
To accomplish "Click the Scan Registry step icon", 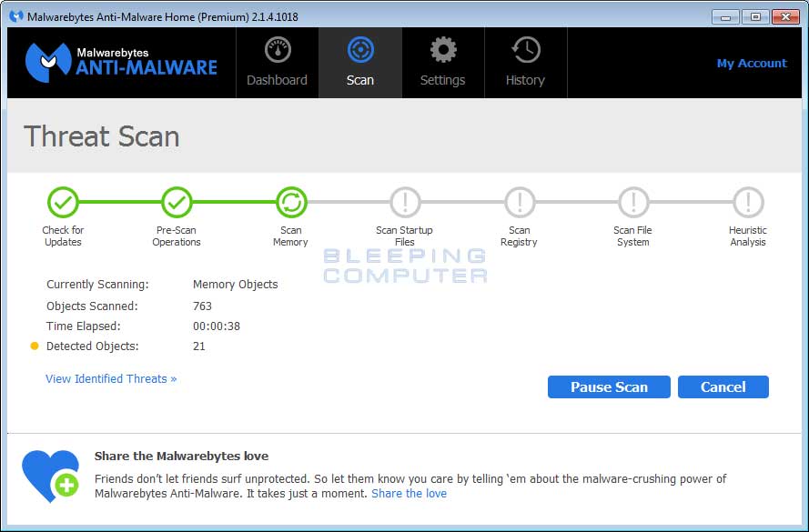I will pos(519,202).
